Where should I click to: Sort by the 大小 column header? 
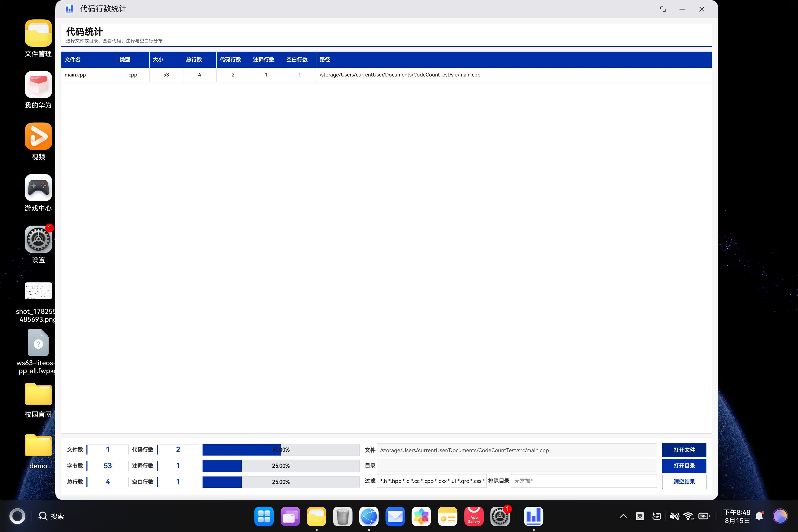[x=166, y=60]
